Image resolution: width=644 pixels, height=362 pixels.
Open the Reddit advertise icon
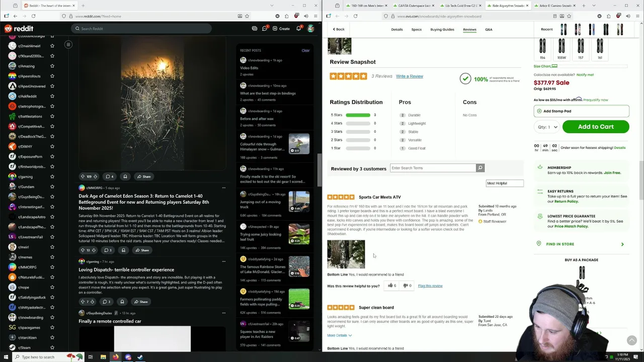[x=255, y=29]
